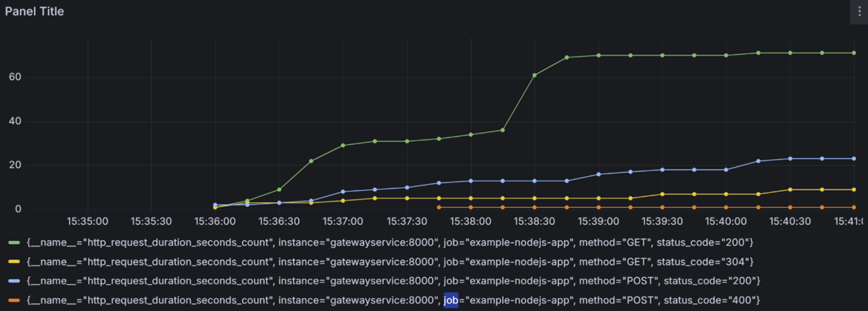This screenshot has width=868, height=311.
Task: Click the green data point peak at 15:38:30
Action: tap(535, 75)
